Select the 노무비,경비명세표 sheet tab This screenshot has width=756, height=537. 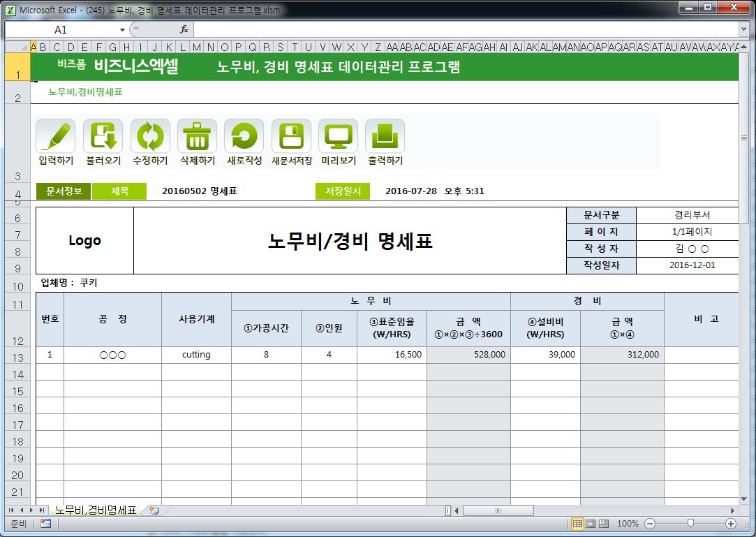[x=96, y=510]
